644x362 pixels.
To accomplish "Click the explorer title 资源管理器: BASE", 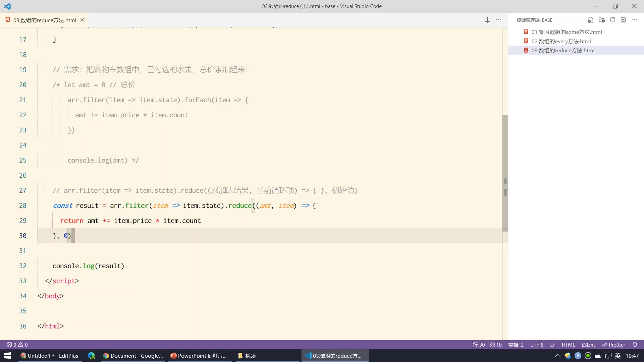I will pos(534,20).
